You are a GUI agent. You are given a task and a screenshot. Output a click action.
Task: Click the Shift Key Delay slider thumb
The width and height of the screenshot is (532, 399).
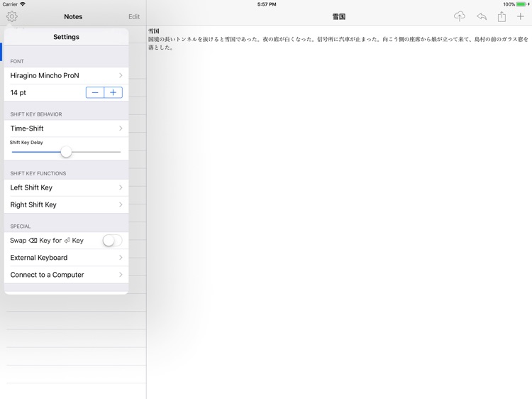click(x=66, y=152)
